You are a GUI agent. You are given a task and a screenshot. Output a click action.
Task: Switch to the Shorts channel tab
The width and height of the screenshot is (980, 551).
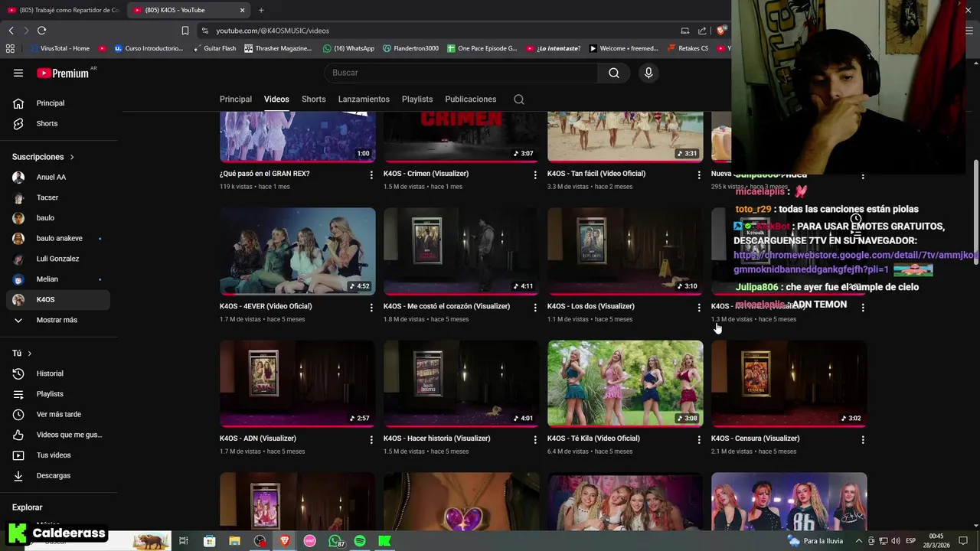314,99
